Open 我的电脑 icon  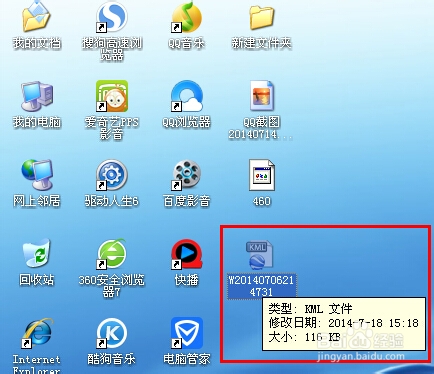click(x=36, y=96)
